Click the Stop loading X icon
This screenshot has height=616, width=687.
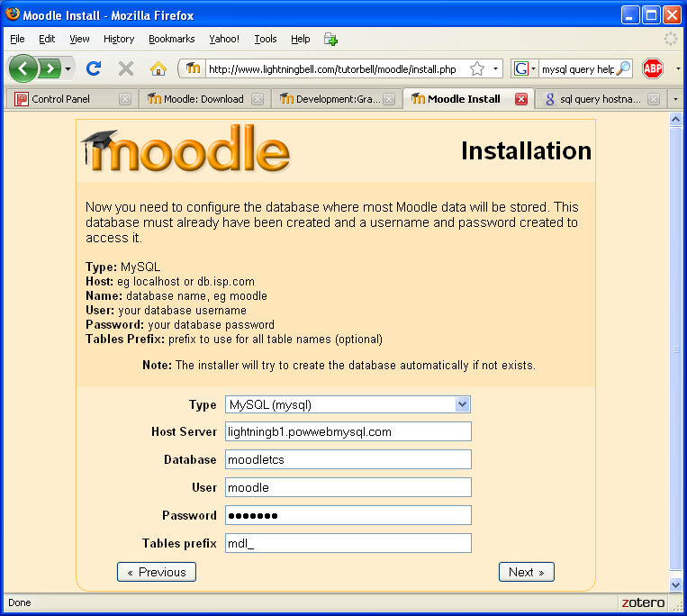[126, 68]
